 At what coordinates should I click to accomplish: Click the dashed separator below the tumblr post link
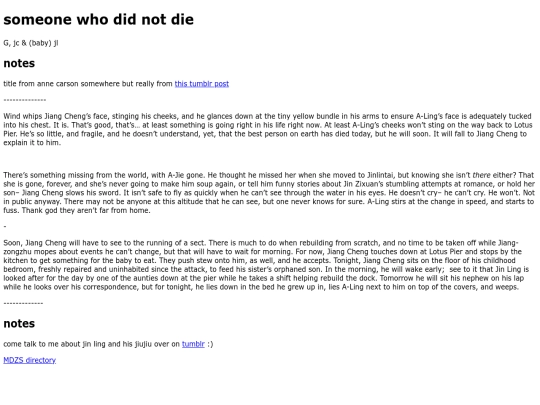(25, 100)
